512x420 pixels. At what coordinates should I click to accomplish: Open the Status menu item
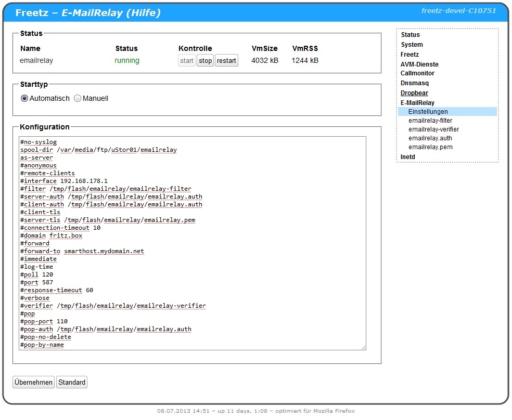coord(410,35)
